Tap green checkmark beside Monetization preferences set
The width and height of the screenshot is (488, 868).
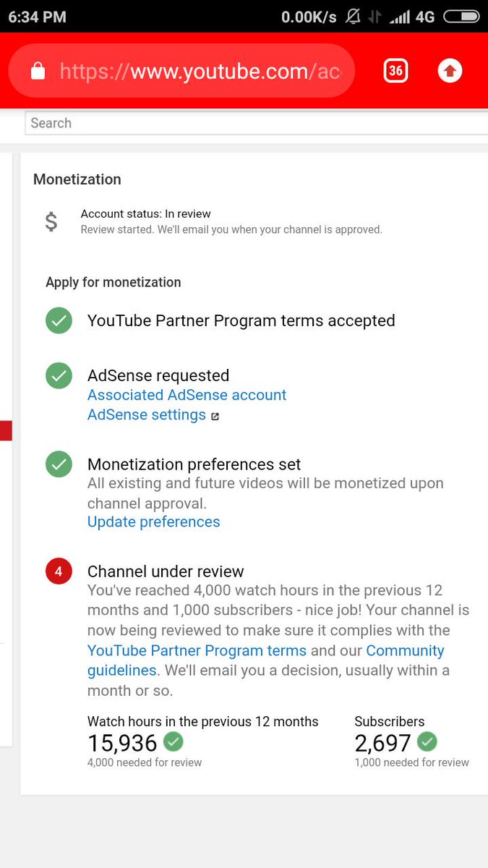(59, 464)
